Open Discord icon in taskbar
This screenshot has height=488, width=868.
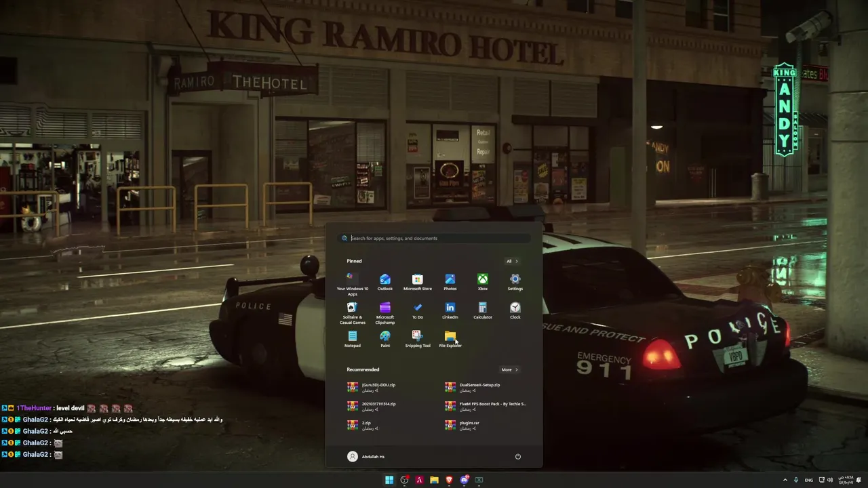click(464, 480)
